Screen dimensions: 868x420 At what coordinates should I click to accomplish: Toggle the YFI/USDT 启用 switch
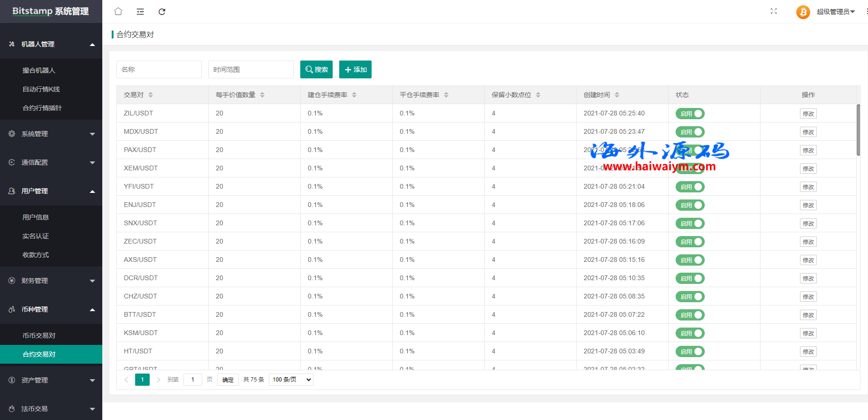[x=690, y=187]
